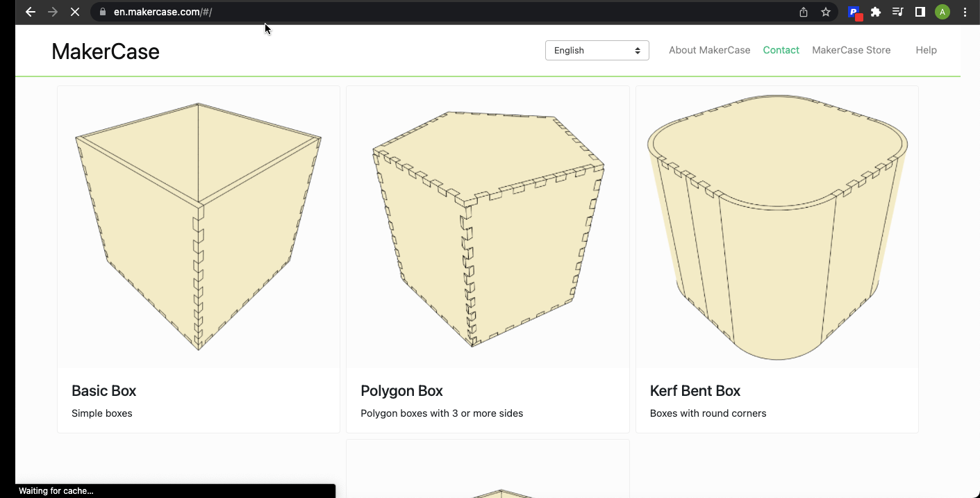Open the three-dot browser menu
The image size is (980, 498).
(965, 12)
